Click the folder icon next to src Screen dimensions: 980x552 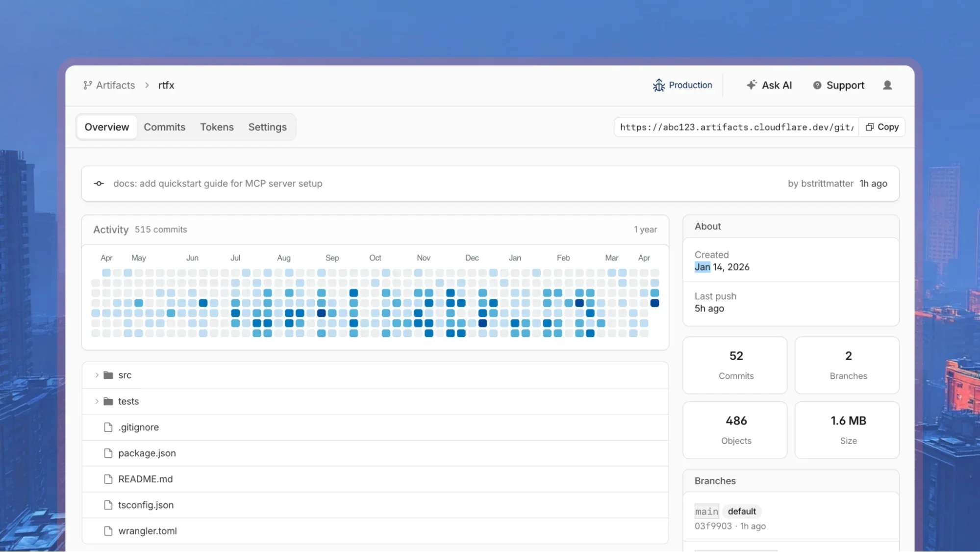pyautogui.click(x=108, y=374)
